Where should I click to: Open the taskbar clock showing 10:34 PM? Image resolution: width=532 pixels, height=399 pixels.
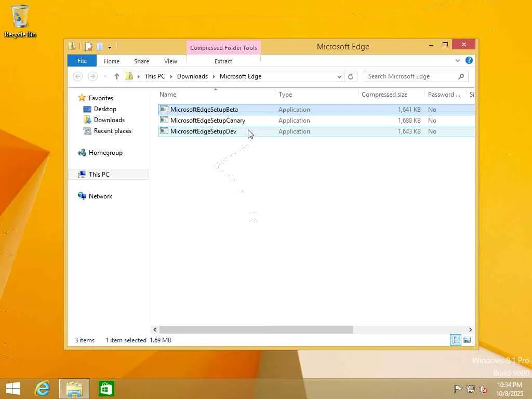[x=510, y=389]
